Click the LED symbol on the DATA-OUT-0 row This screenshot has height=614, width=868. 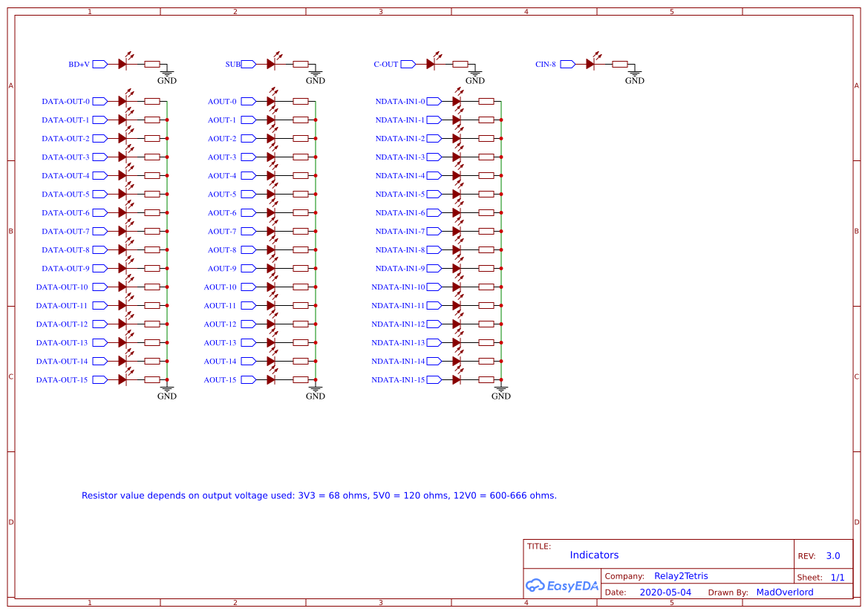coord(123,101)
